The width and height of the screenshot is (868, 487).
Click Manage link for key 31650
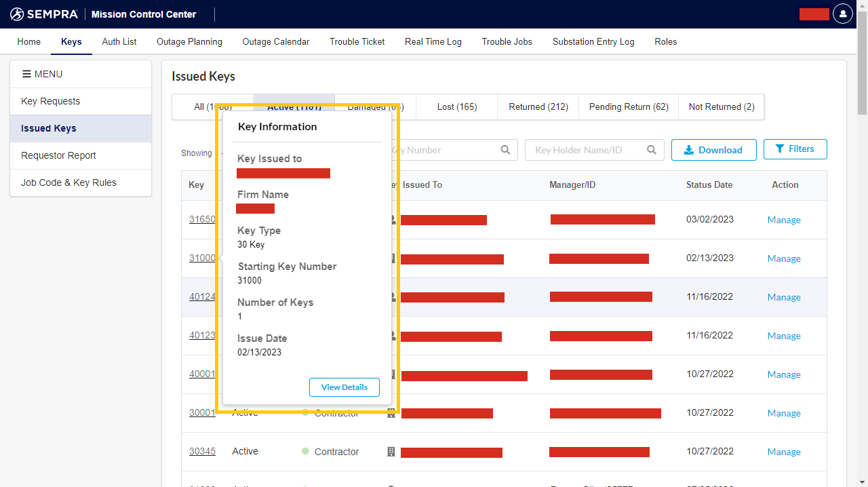pyautogui.click(x=784, y=220)
